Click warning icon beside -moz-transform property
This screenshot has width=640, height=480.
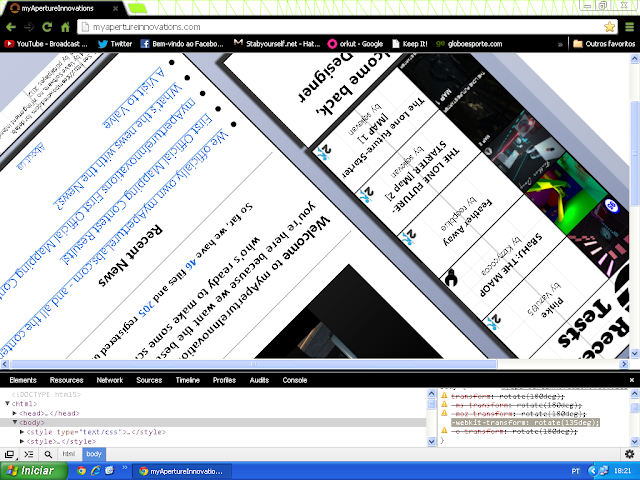tap(444, 413)
